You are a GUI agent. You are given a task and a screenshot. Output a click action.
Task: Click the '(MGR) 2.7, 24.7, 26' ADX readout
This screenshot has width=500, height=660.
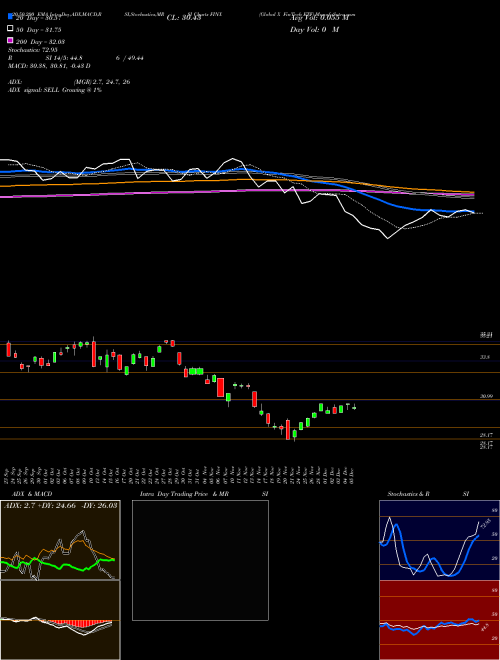(x=102, y=82)
